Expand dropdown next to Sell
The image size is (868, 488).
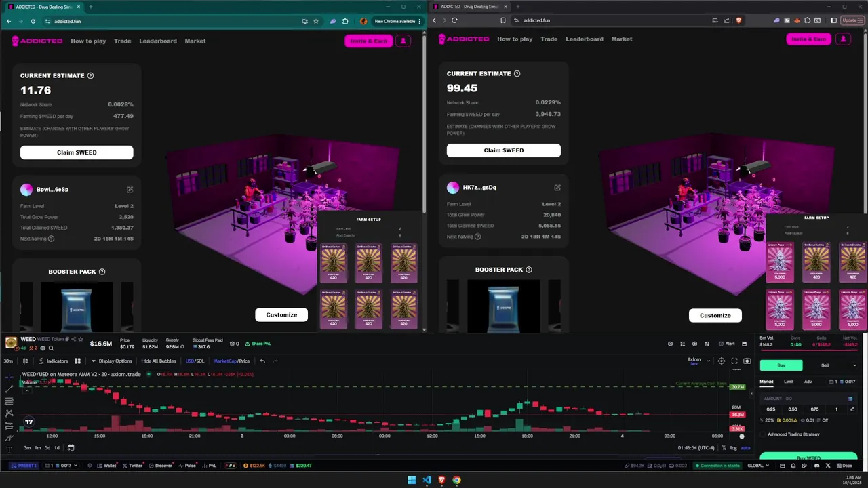pyautogui.click(x=854, y=365)
